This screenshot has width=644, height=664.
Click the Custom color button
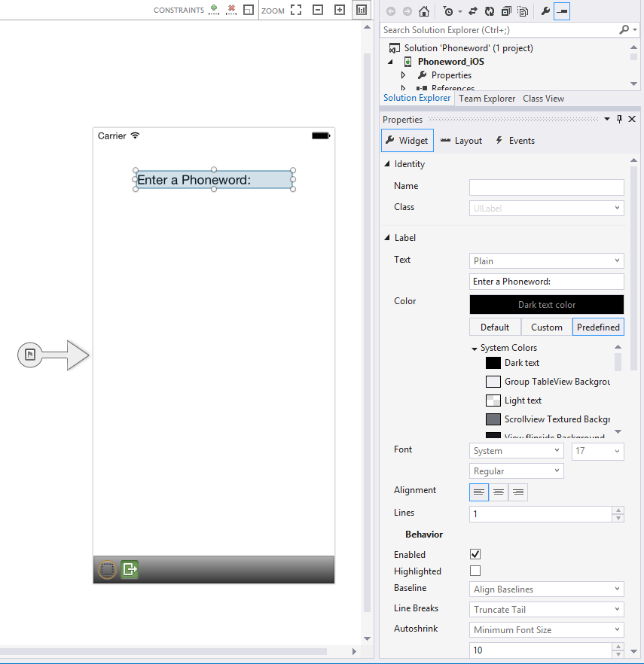coord(546,327)
